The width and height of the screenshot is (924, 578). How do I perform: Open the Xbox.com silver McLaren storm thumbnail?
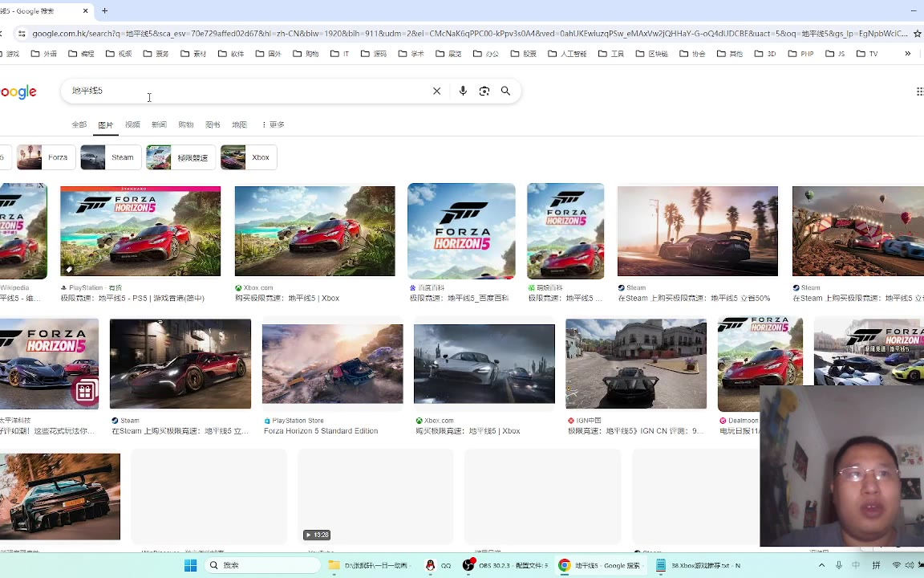pos(484,364)
